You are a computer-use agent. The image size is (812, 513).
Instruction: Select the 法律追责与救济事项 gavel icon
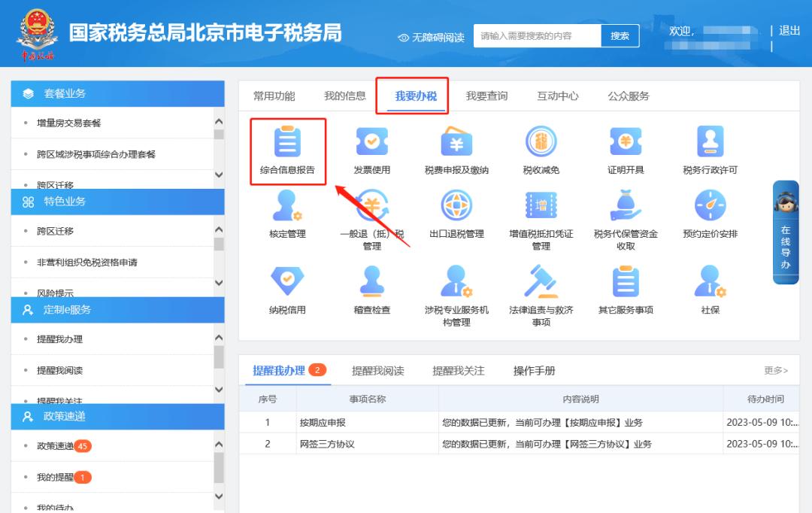click(541, 281)
